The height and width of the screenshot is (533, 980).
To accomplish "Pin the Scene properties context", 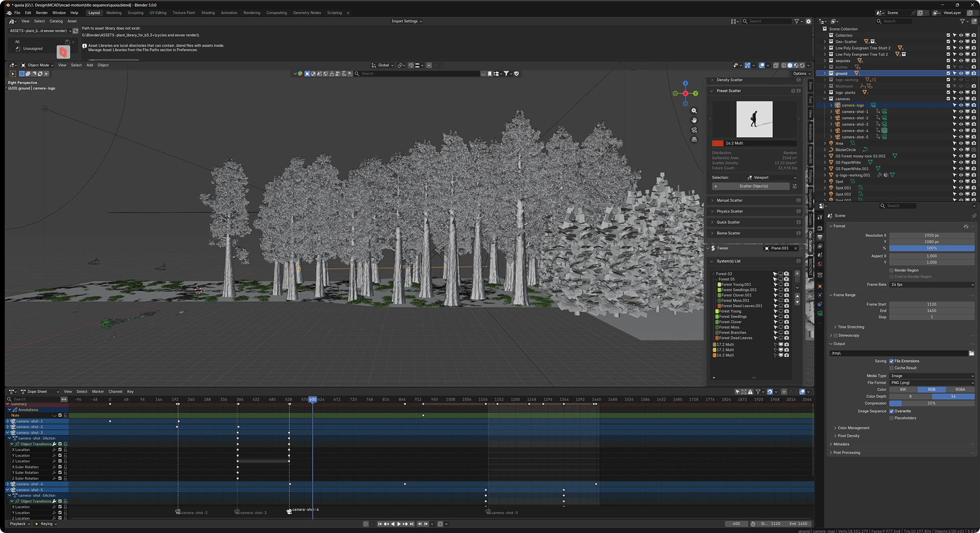I will point(973,216).
